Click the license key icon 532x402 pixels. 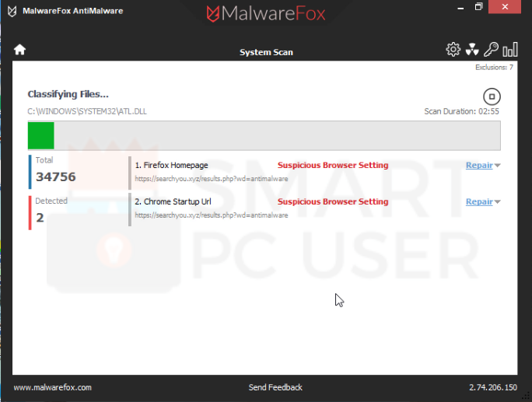pos(491,50)
